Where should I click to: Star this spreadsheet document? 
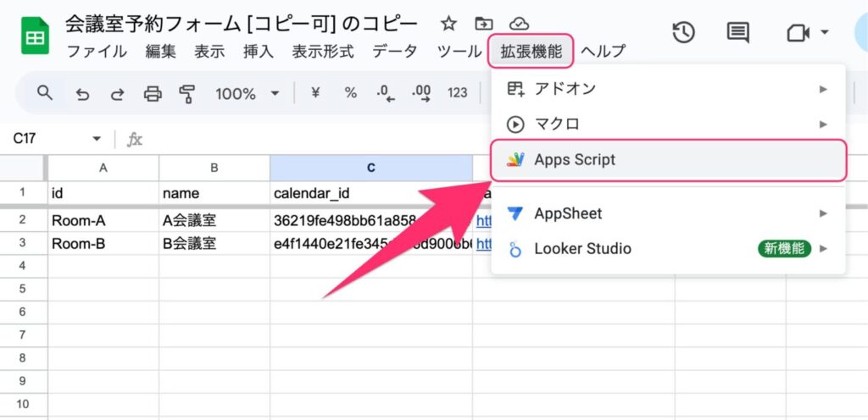click(x=448, y=24)
